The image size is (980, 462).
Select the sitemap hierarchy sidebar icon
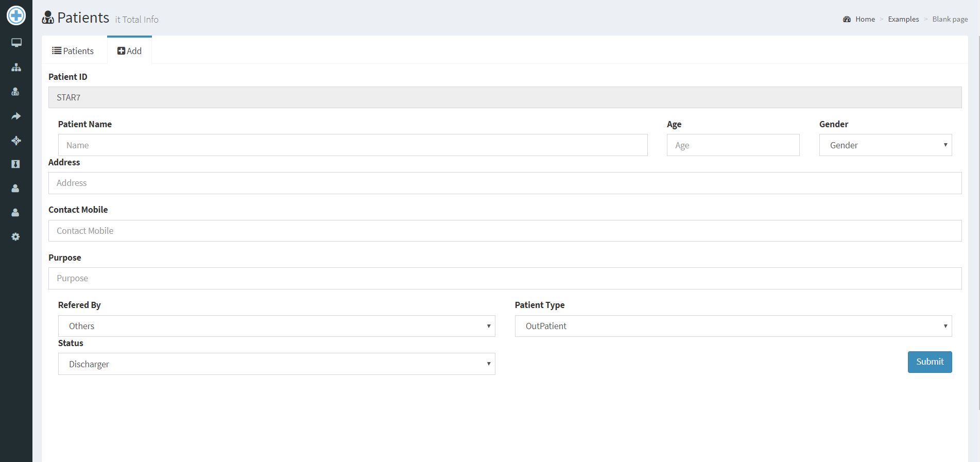[16, 67]
